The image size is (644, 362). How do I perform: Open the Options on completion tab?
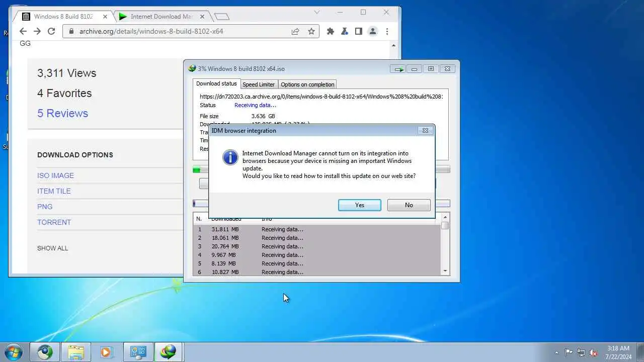click(x=307, y=84)
